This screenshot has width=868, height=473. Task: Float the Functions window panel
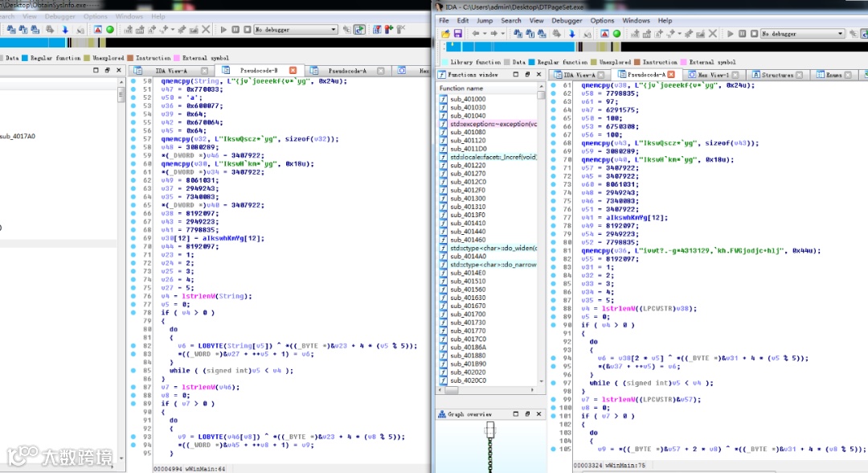(527, 74)
